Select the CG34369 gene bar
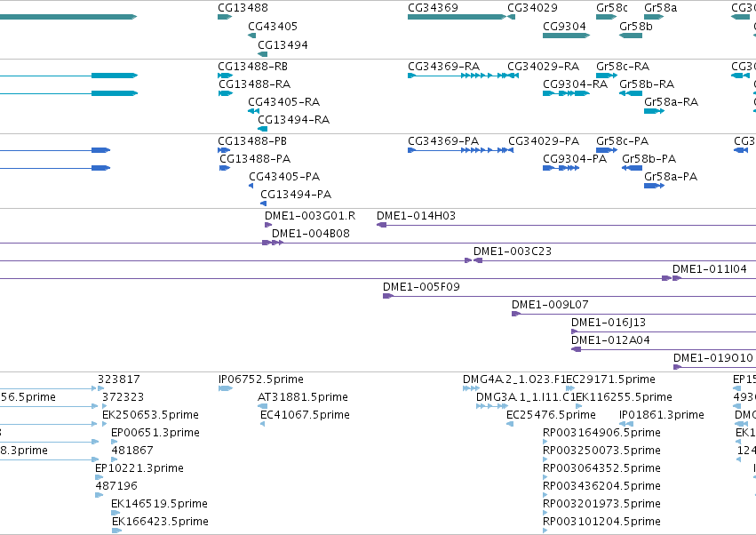 tap(457, 17)
